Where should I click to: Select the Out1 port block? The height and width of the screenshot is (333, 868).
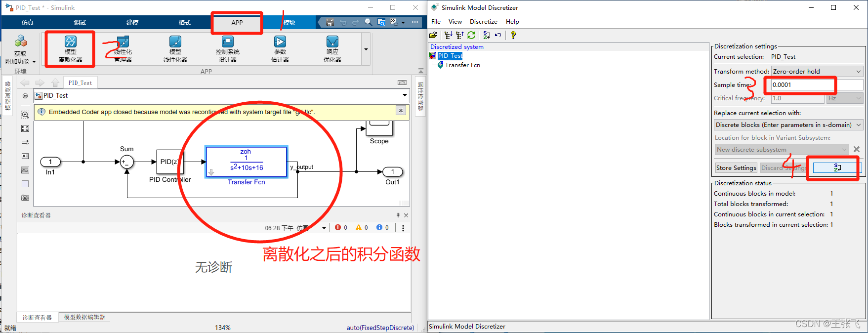[393, 172]
